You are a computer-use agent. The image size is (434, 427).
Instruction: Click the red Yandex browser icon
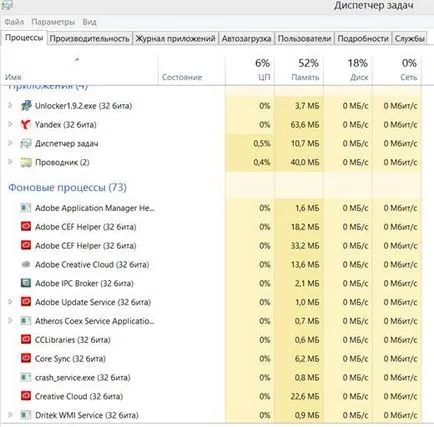[26, 125]
